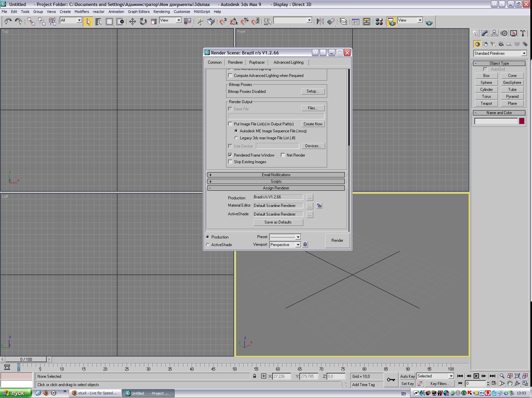
Task: Open the Utilities hammer panel
Action: click(523, 33)
